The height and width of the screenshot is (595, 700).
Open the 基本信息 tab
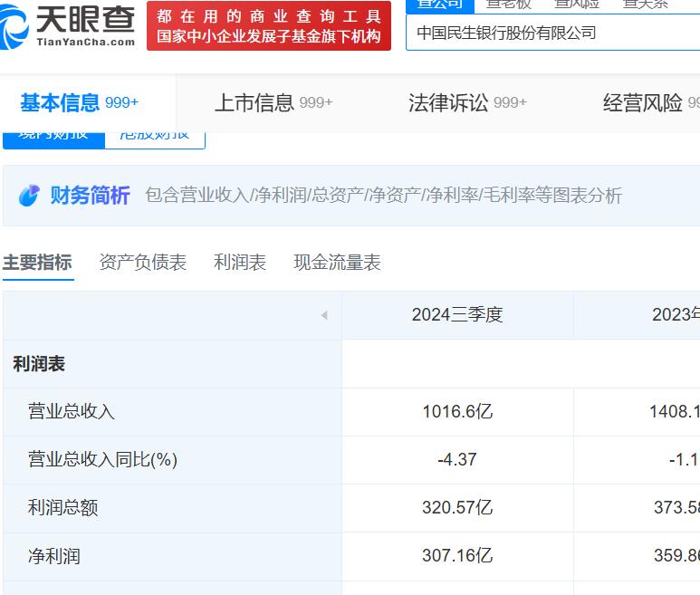(x=80, y=102)
